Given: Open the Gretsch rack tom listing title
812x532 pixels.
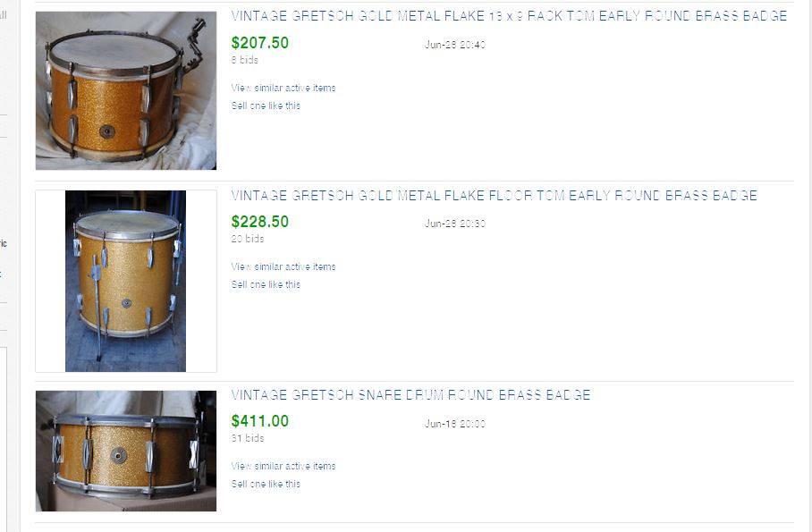Looking at the screenshot, I should [509, 16].
